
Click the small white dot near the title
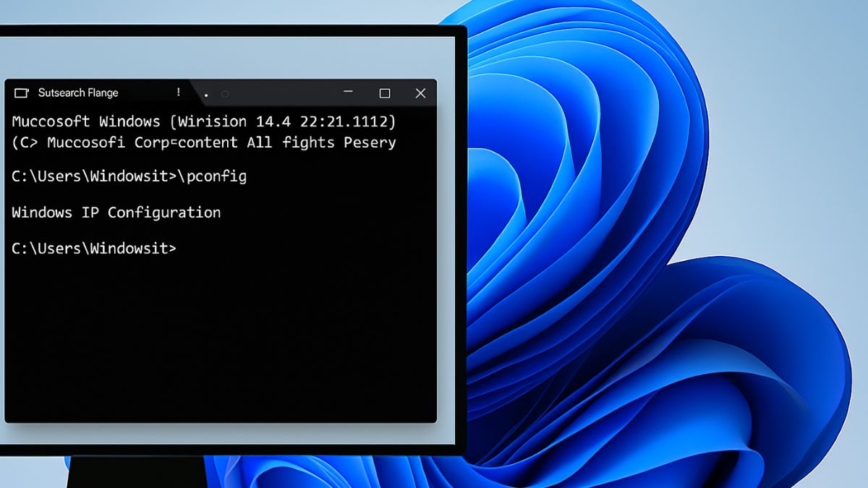(x=206, y=95)
